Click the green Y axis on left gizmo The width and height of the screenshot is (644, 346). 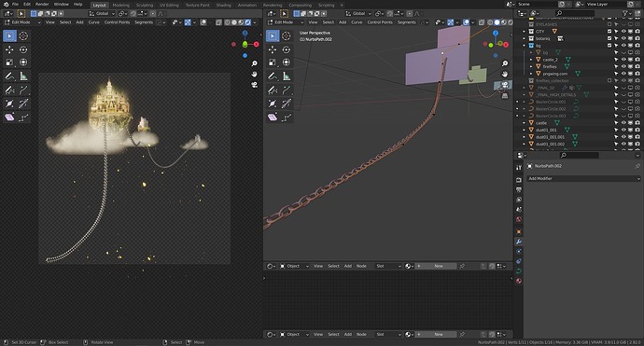point(245,44)
